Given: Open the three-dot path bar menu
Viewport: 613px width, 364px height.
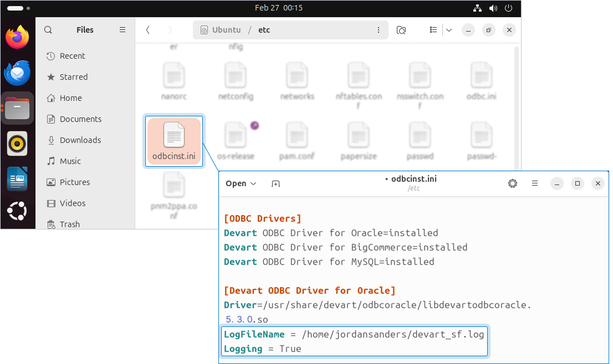Looking at the screenshot, I should [x=379, y=30].
